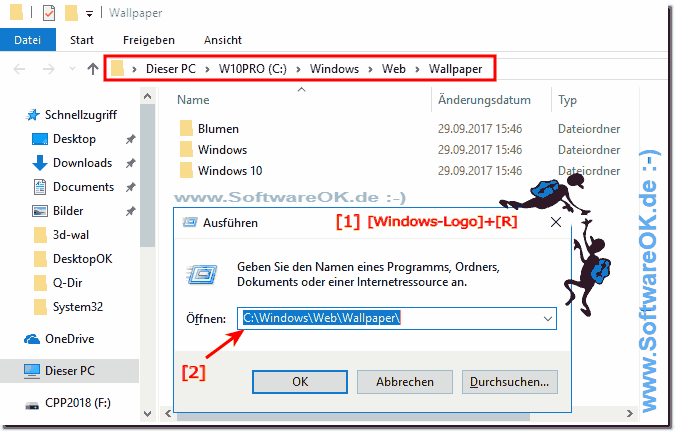Open Schnellzugriff in navigation pane

pos(81,115)
